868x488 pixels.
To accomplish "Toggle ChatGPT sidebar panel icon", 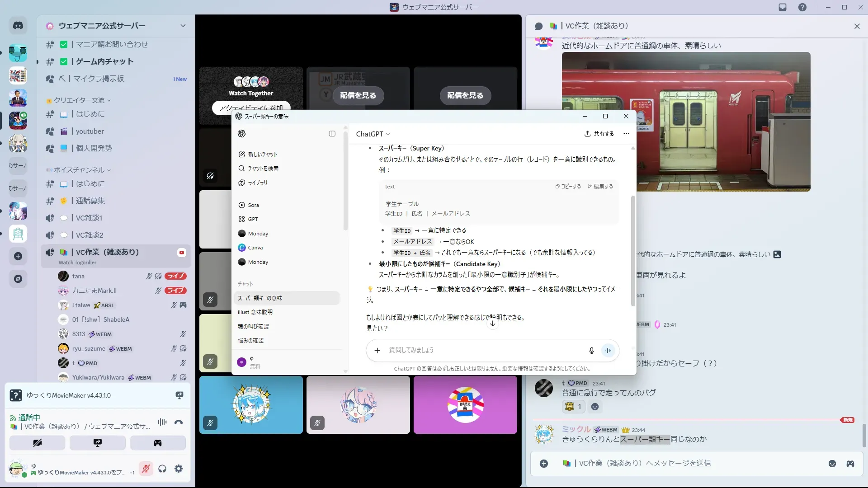I will click(332, 134).
